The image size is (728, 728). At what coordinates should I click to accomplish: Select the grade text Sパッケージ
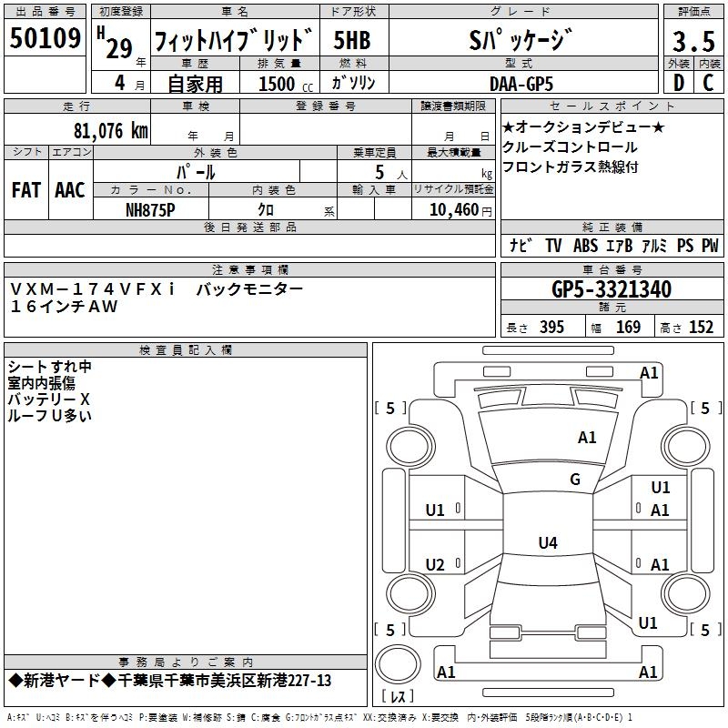(x=521, y=40)
